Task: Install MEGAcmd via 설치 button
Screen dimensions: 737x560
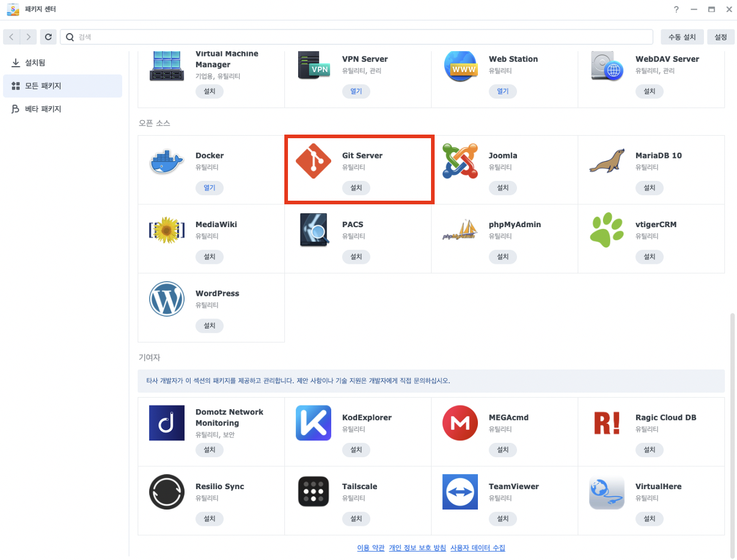Action: point(503,450)
